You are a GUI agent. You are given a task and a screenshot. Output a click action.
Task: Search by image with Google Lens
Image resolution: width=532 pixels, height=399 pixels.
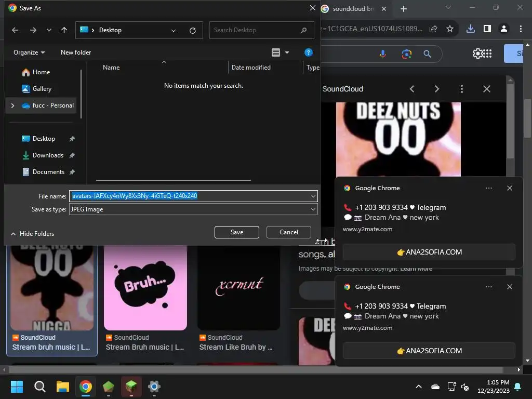coord(406,54)
